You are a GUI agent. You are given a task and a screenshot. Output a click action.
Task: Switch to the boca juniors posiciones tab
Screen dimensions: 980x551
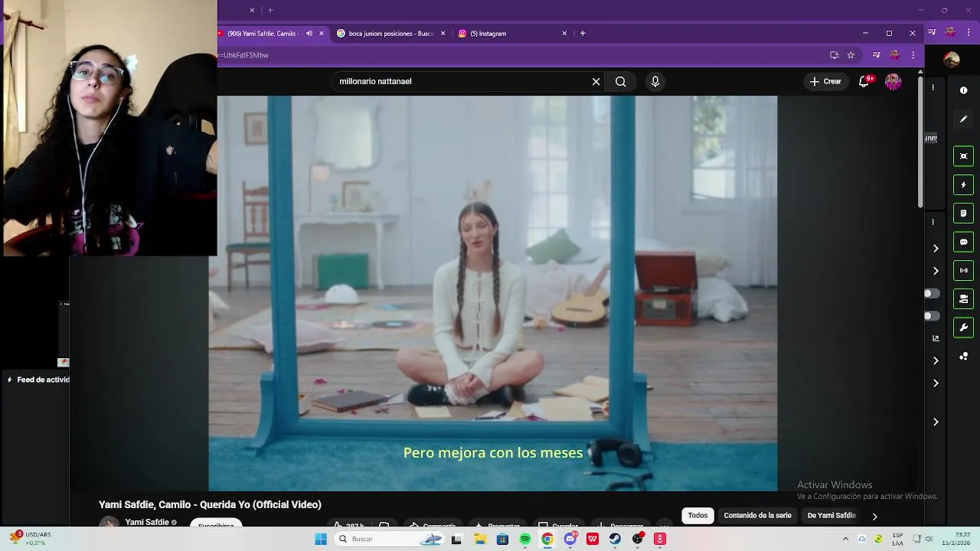tap(391, 34)
